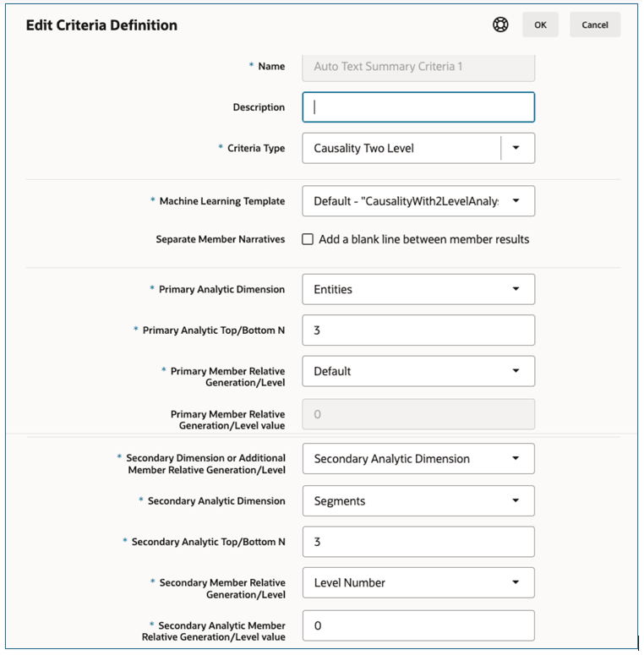Click Secondary Analytic Member Generation/Level value field
Screen dimensions: 644x655
(418, 625)
